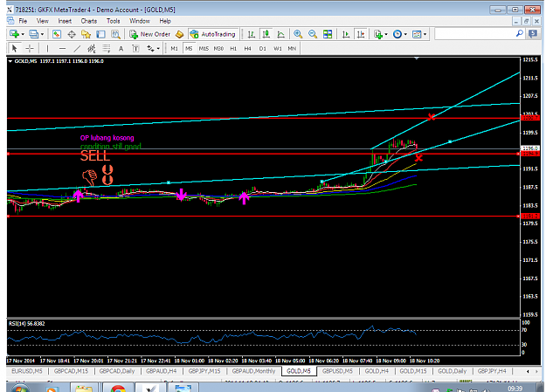This screenshot has width=546, height=392.
Task: Open the Indicators list icon
Action: (x=377, y=34)
